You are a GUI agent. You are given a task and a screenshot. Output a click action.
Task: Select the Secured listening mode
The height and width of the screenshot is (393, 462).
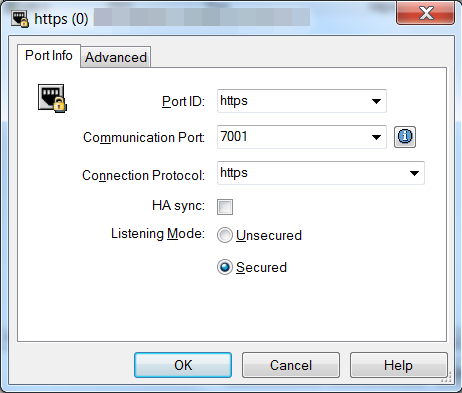pos(225,267)
